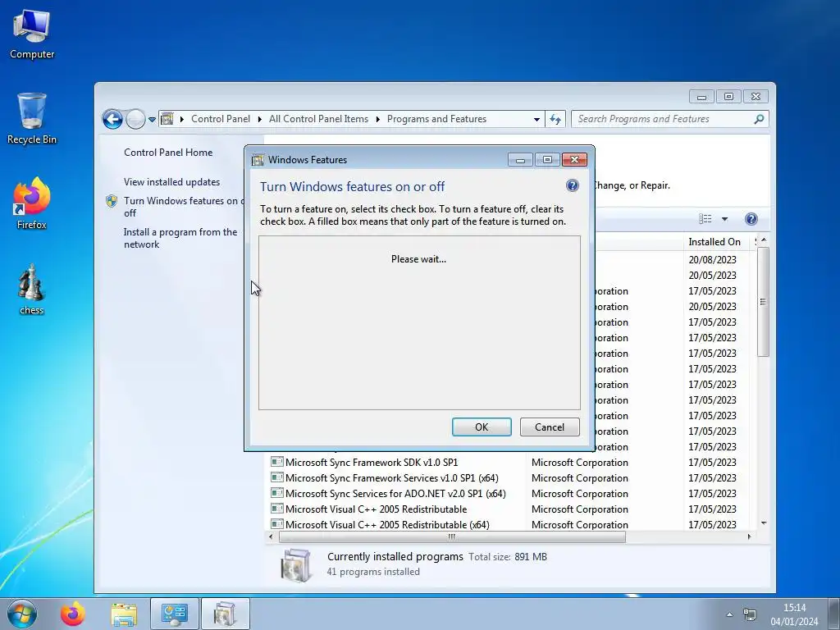
Task: Refresh the Programs and Features view
Action: [x=555, y=120]
